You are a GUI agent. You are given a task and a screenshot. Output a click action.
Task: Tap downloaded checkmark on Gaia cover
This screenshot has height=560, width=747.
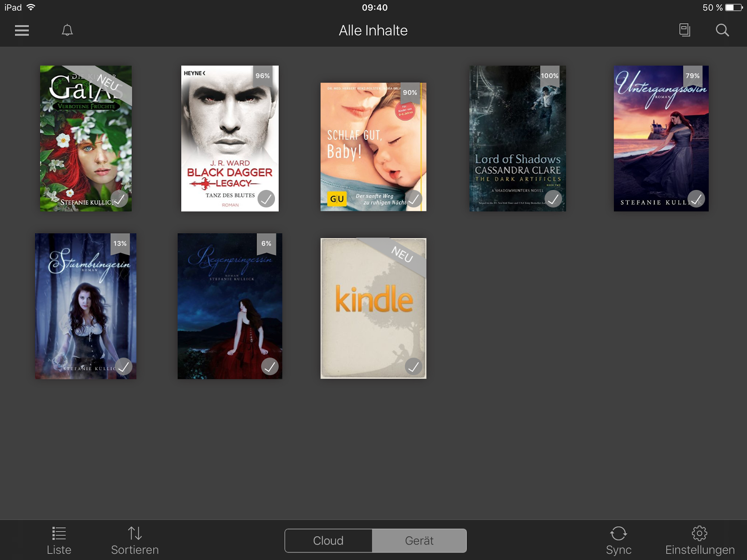click(120, 199)
